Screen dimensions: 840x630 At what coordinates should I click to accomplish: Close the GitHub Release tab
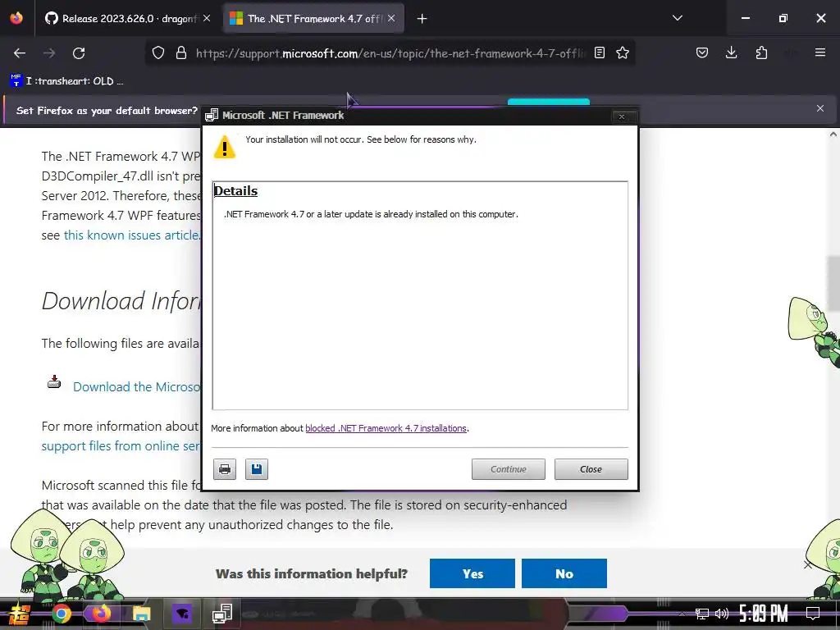[x=207, y=19]
